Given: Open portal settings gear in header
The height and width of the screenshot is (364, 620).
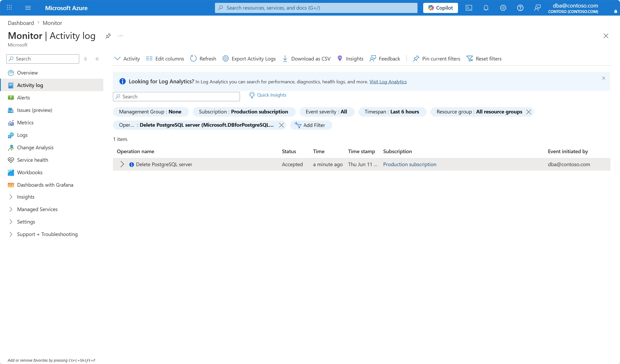Looking at the screenshot, I should pos(503,8).
